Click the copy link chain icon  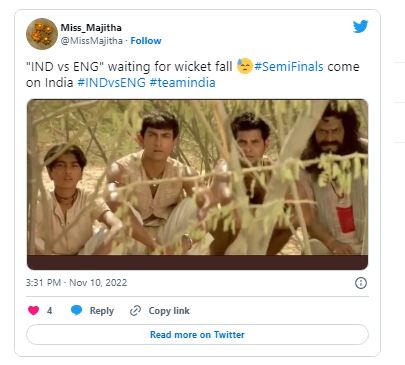135,311
